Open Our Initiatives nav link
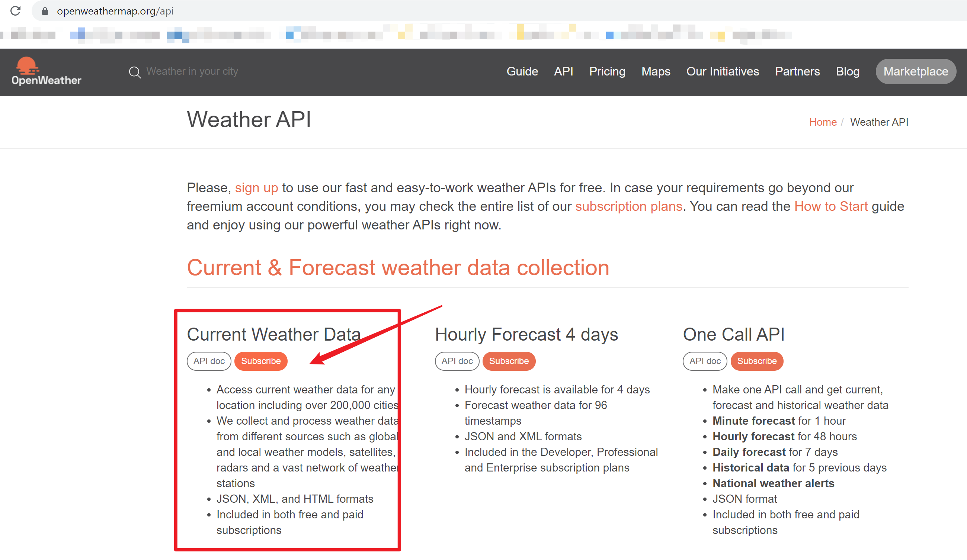The image size is (967, 560). (723, 72)
